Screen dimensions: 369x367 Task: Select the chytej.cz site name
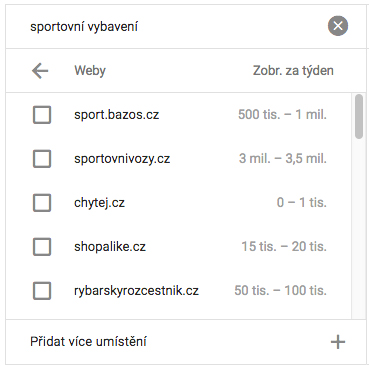pyautogui.click(x=99, y=203)
